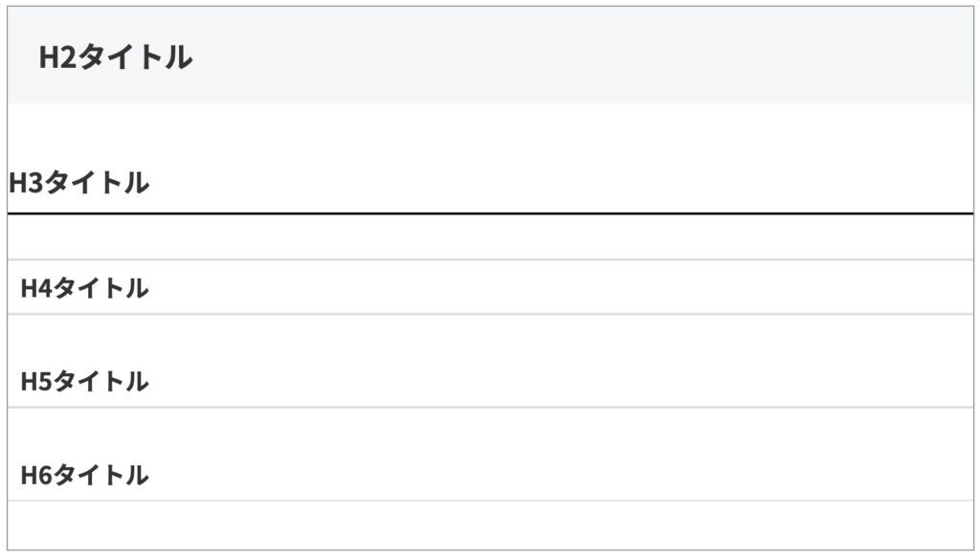Image resolution: width=980 pixels, height=558 pixels.
Task: Click the H5タイトル heading text
Action: (85, 381)
